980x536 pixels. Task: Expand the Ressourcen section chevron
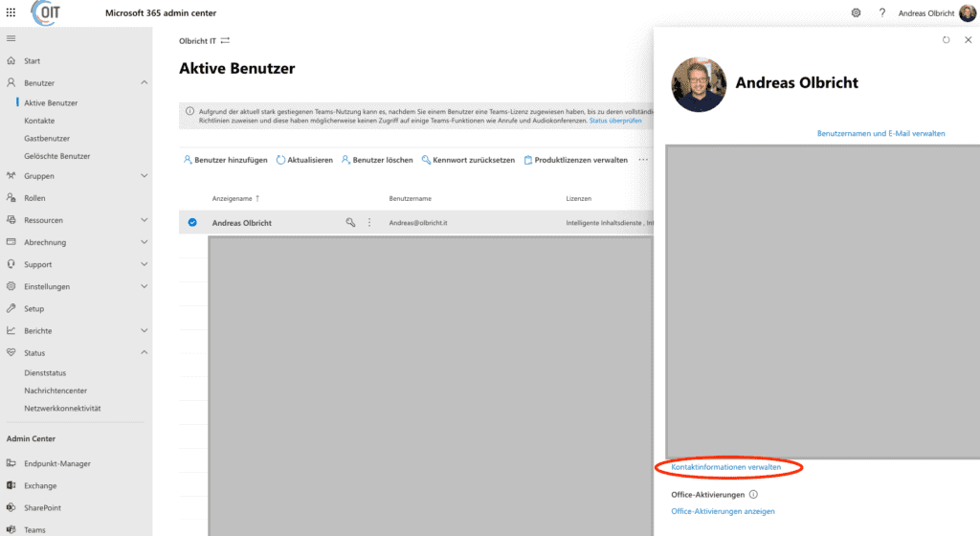pos(145,220)
